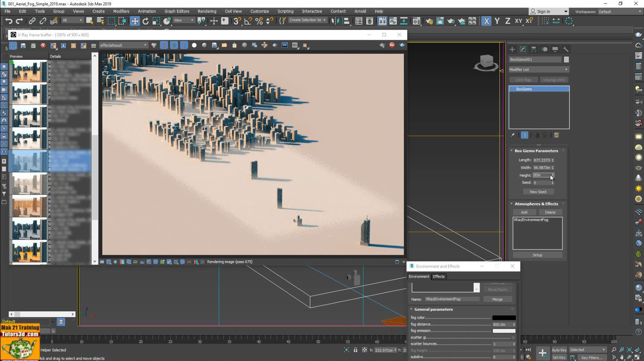
Task: Collapse the Box Gizmo Parameters rollout
Action: (x=536, y=151)
